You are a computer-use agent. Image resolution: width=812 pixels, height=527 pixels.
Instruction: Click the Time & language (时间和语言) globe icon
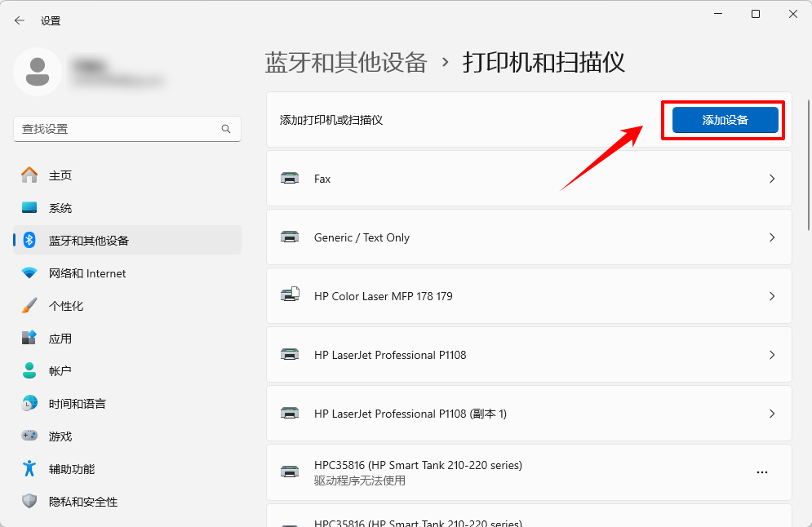click(x=29, y=403)
